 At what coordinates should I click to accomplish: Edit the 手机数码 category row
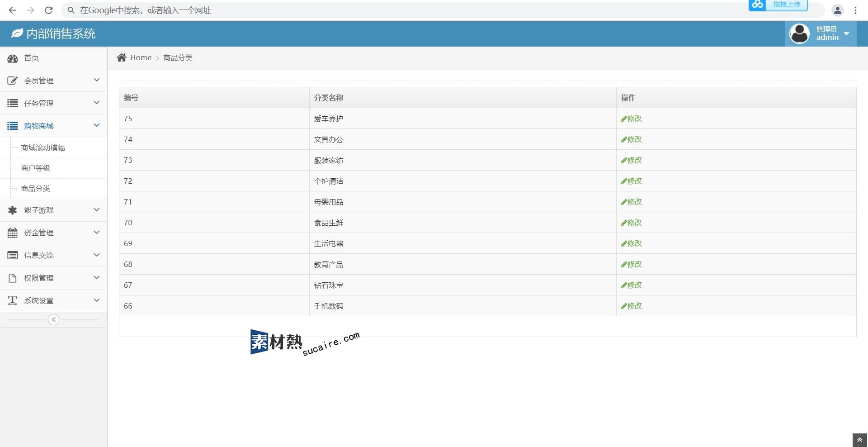click(632, 306)
